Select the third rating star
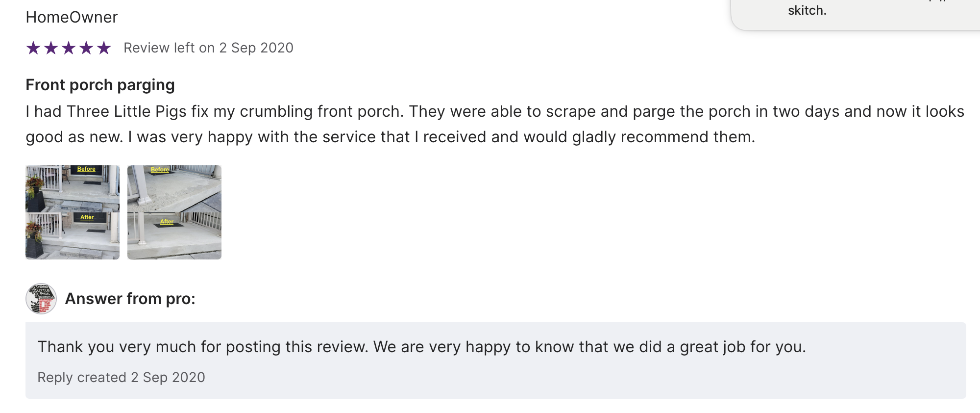This screenshot has width=980, height=413. tap(69, 48)
